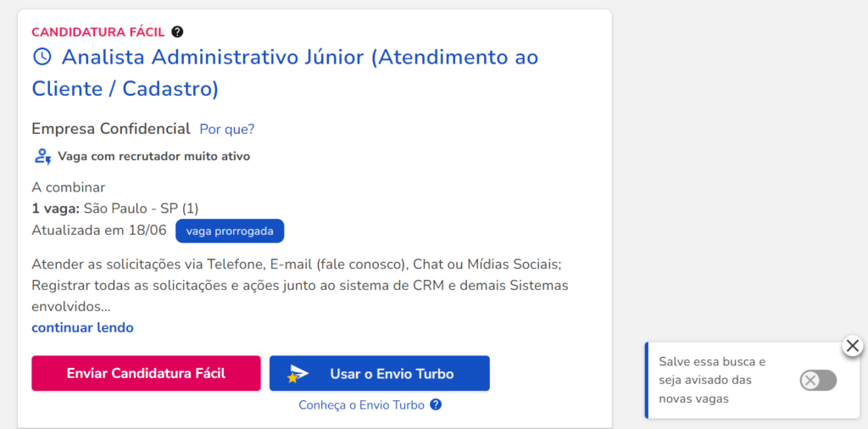
Task: Click the help icon beside Candidatura Fácil
Action: tap(177, 31)
